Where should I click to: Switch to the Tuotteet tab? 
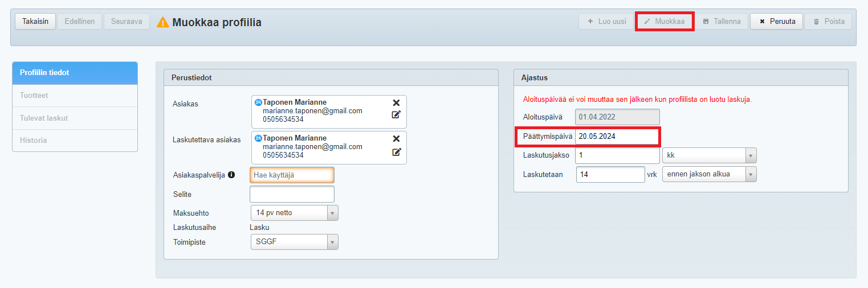(x=75, y=96)
